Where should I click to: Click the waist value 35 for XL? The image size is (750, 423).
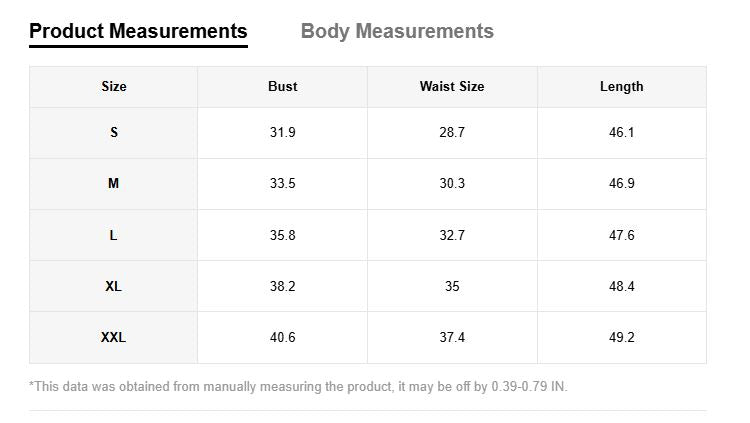[452, 287]
